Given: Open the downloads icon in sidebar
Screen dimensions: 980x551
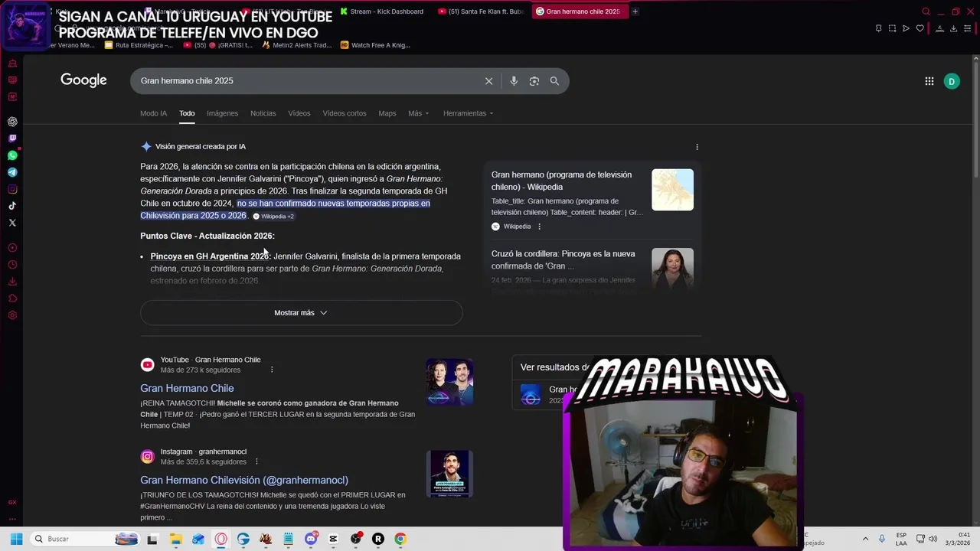Looking at the screenshot, I should [x=12, y=282].
